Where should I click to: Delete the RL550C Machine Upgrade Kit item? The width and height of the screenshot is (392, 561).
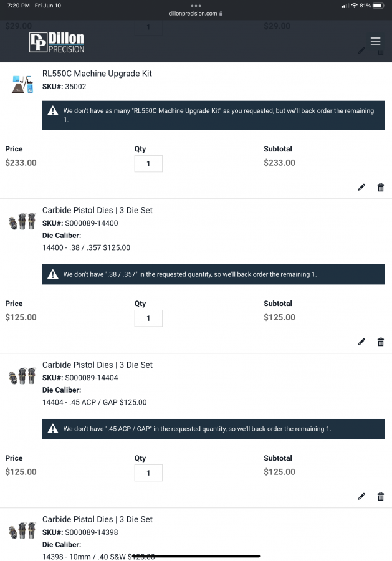pos(381,188)
